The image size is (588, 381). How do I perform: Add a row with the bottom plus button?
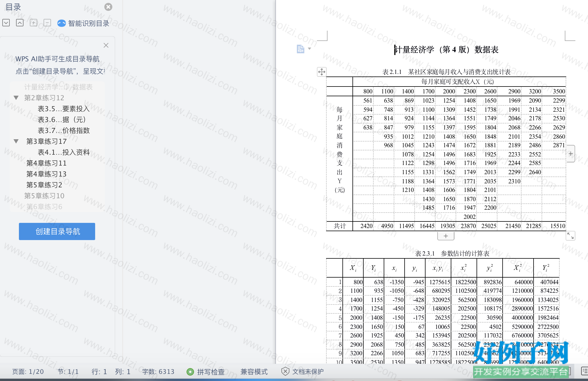[446, 236]
